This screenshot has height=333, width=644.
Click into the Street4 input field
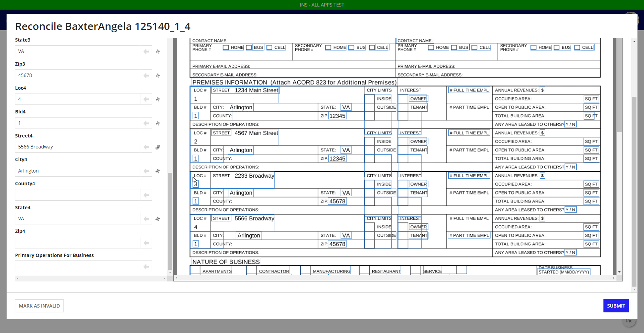tap(77, 147)
